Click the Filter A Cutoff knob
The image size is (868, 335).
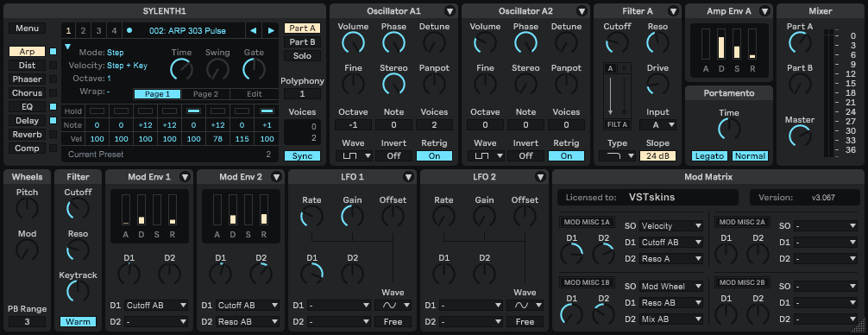click(x=617, y=43)
